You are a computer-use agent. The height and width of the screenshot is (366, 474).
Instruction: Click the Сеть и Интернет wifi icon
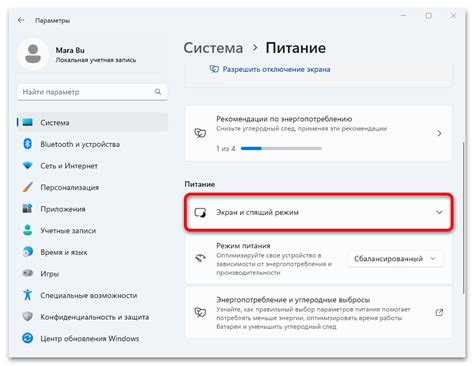click(28, 165)
